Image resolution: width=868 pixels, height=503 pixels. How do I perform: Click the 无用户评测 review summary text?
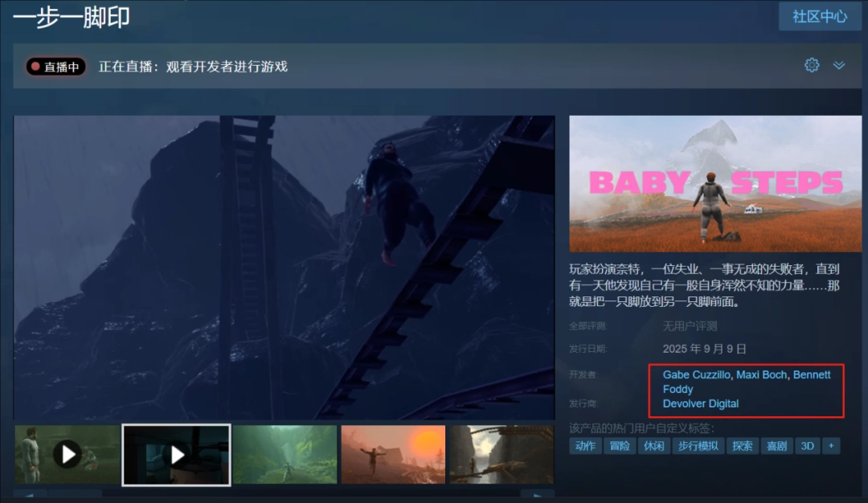coord(690,326)
